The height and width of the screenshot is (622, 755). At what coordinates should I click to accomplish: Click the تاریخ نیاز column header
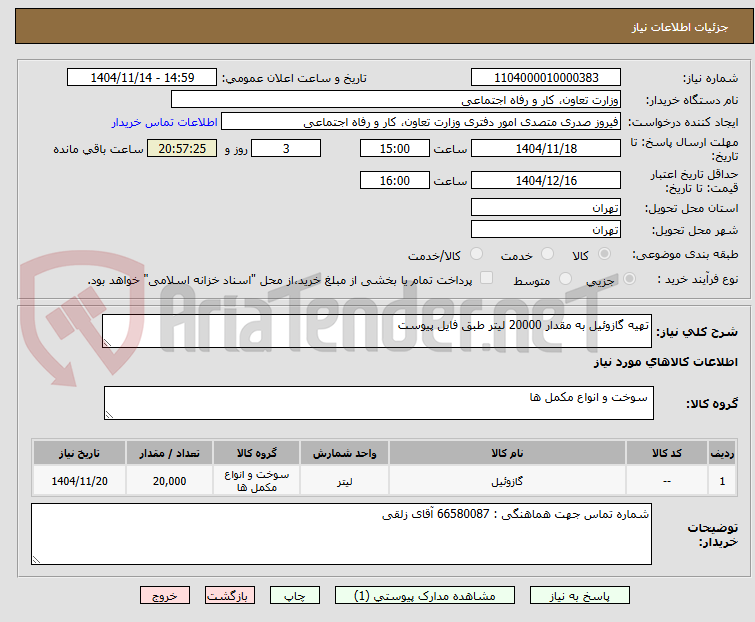click(x=79, y=453)
